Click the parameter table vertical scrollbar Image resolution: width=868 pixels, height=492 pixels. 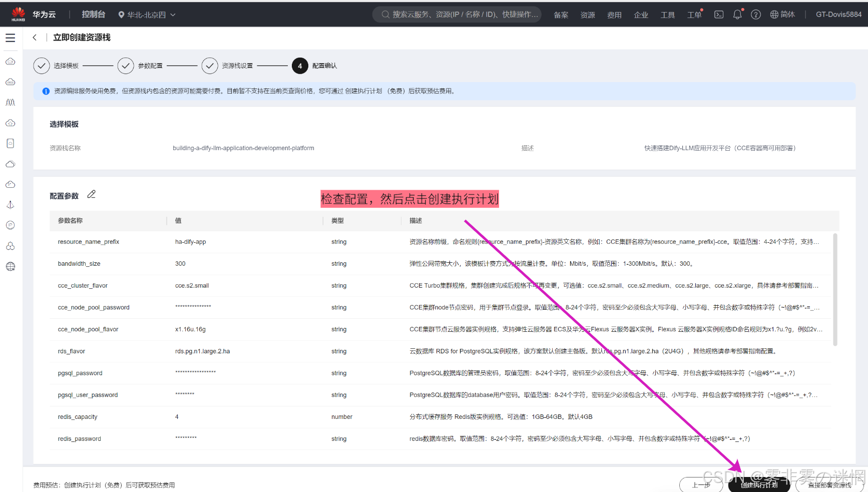(x=834, y=289)
